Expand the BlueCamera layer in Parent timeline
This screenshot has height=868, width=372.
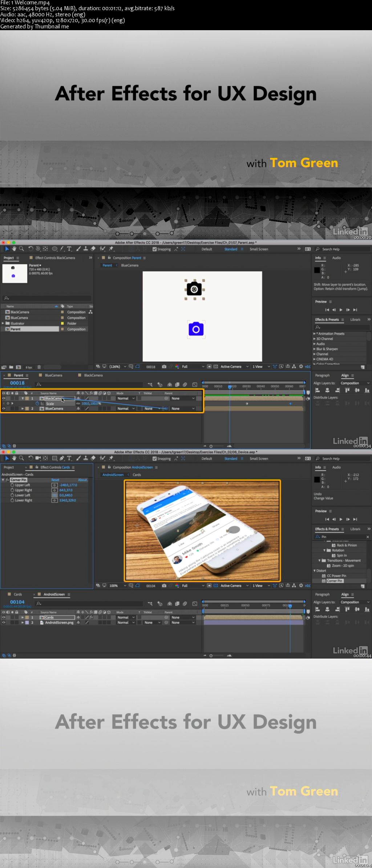point(23,409)
